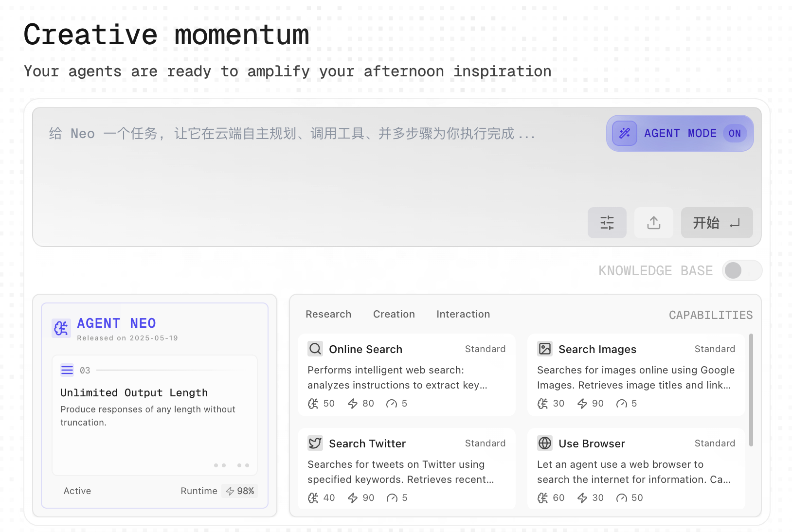Image resolution: width=792 pixels, height=532 pixels.
Task: Switch to the Creation tab
Action: (x=394, y=314)
